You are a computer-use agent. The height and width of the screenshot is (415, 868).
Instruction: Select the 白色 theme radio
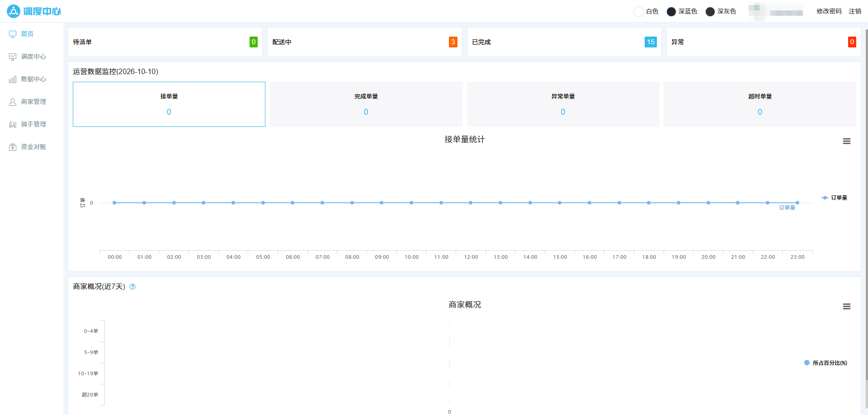639,12
